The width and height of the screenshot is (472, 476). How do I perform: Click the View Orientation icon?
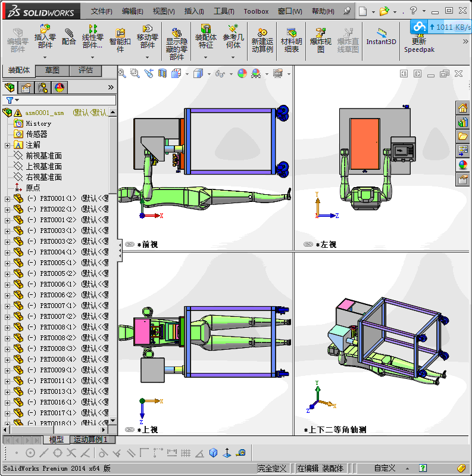click(176, 73)
